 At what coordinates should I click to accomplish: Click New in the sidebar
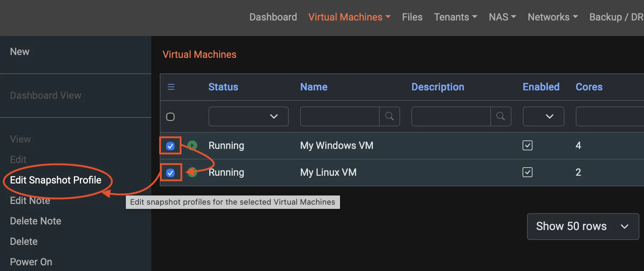tap(20, 52)
